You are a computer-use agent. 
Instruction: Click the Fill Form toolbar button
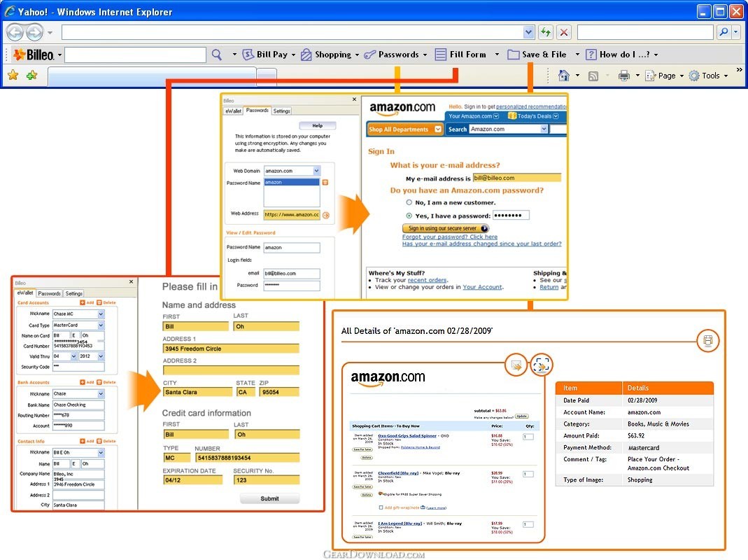point(461,55)
